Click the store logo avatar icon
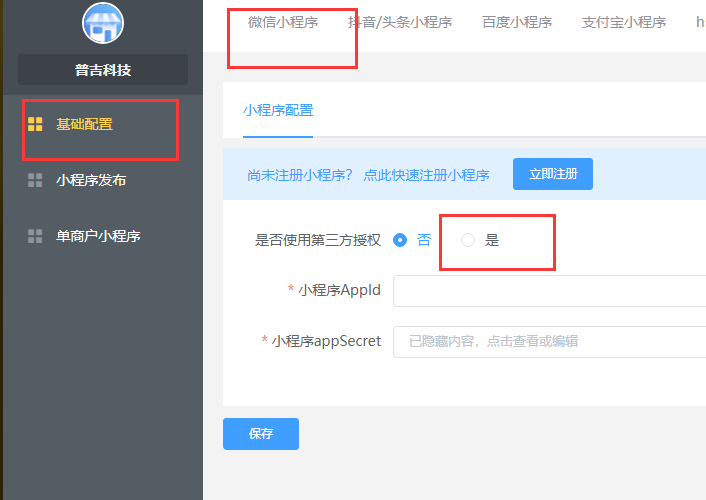Screen dimensions: 706x500 click(x=103, y=23)
